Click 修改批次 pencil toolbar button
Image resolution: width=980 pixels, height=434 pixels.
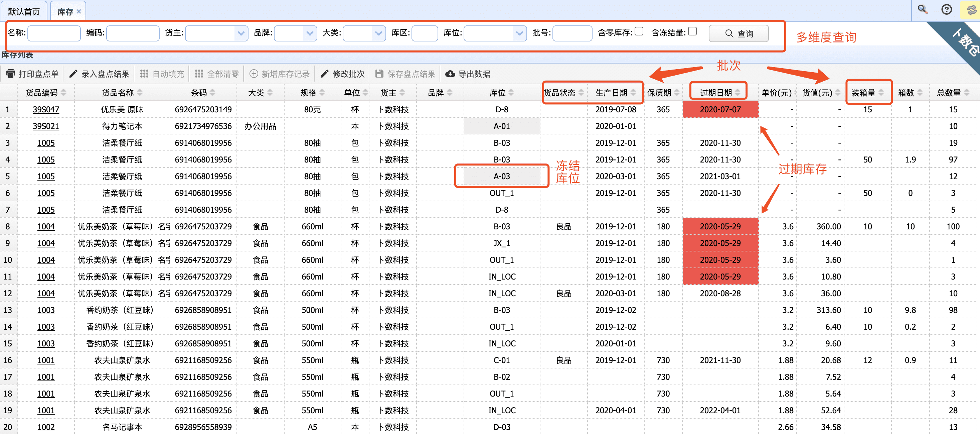[x=343, y=74]
